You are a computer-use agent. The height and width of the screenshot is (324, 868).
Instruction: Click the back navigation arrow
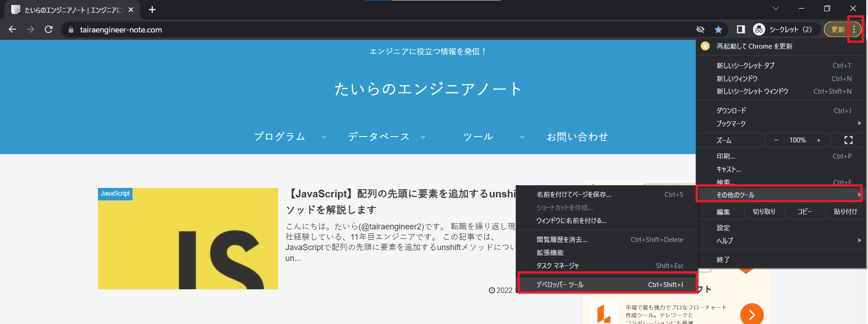13,30
